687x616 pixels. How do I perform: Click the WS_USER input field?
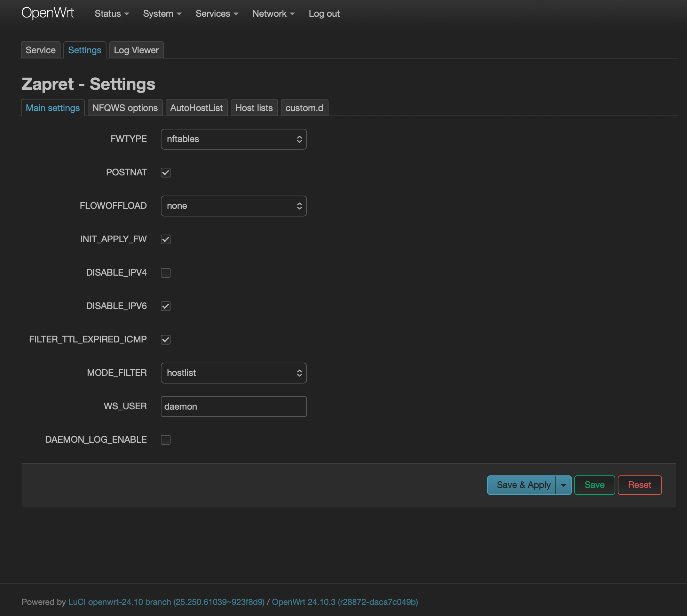[x=234, y=406]
